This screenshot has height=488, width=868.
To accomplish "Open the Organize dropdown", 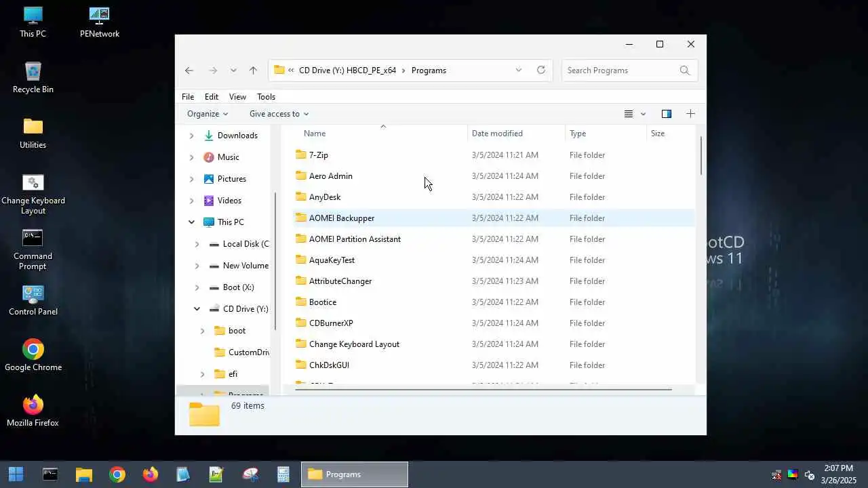I will pos(208,114).
